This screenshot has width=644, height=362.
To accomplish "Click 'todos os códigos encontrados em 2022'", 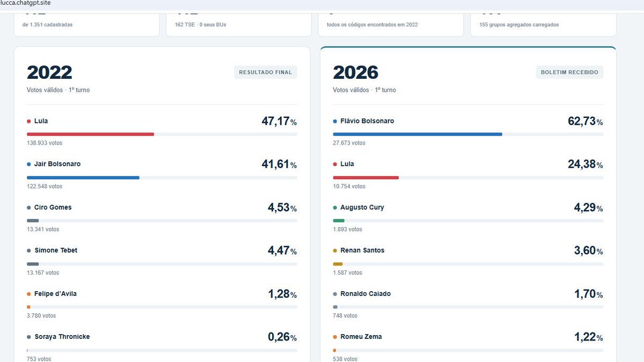I will pos(372,25).
